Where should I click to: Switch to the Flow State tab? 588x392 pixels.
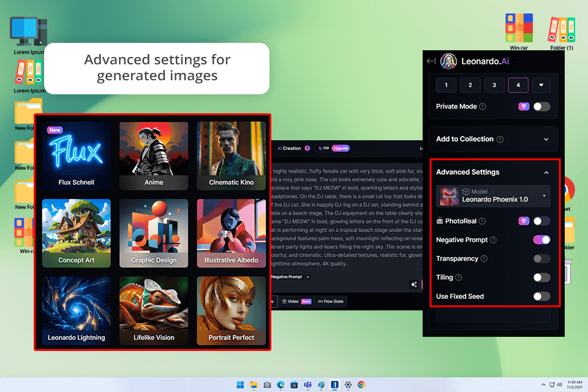[x=331, y=301]
